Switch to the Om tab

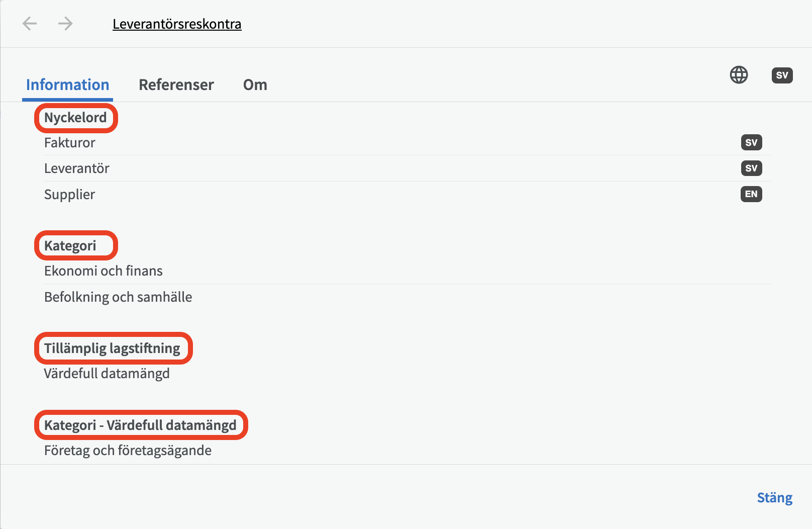click(x=255, y=84)
